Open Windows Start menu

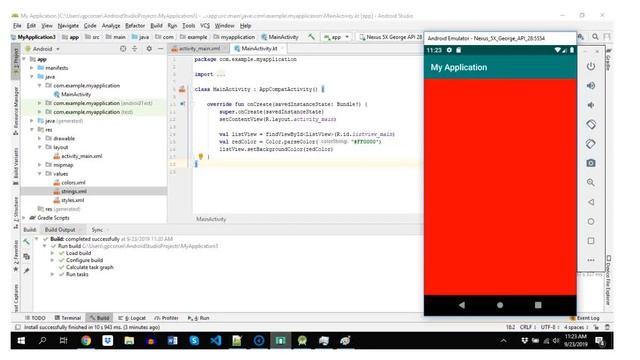point(21,341)
